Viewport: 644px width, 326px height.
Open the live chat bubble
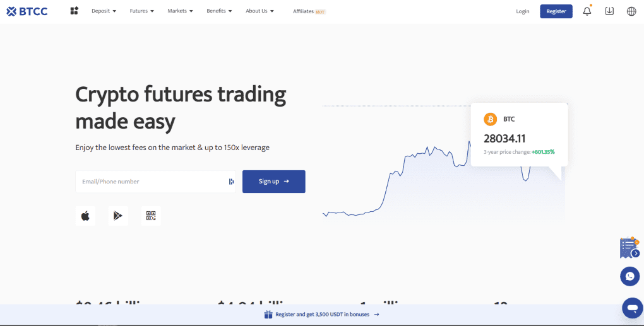pos(631,308)
